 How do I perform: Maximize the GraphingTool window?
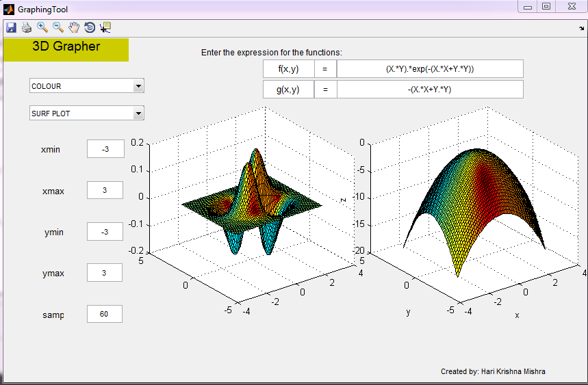546,6
